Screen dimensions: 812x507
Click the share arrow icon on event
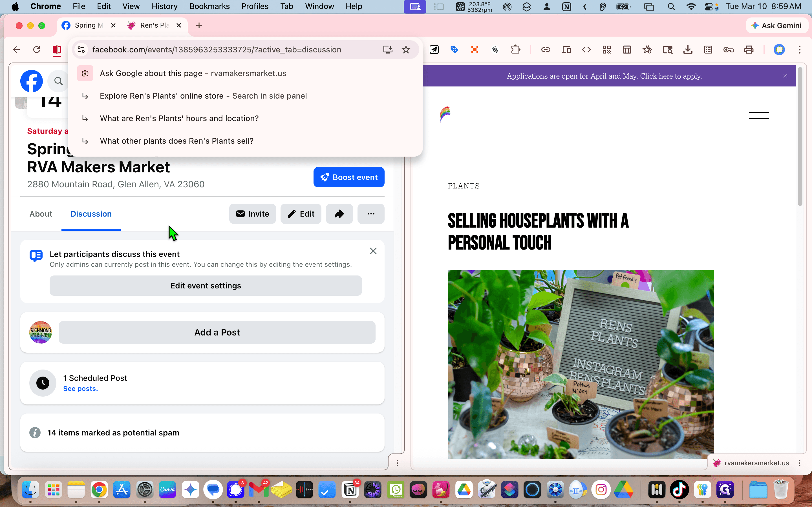[x=339, y=214]
